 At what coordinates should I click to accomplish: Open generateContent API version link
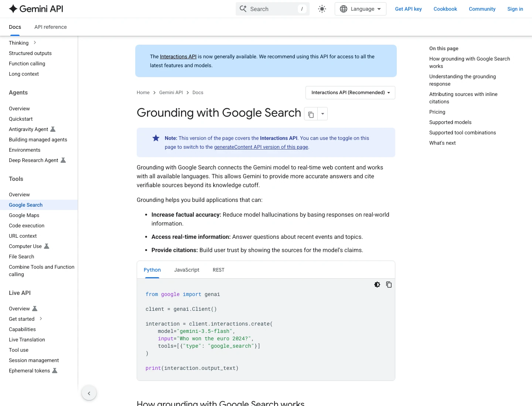pos(261,147)
